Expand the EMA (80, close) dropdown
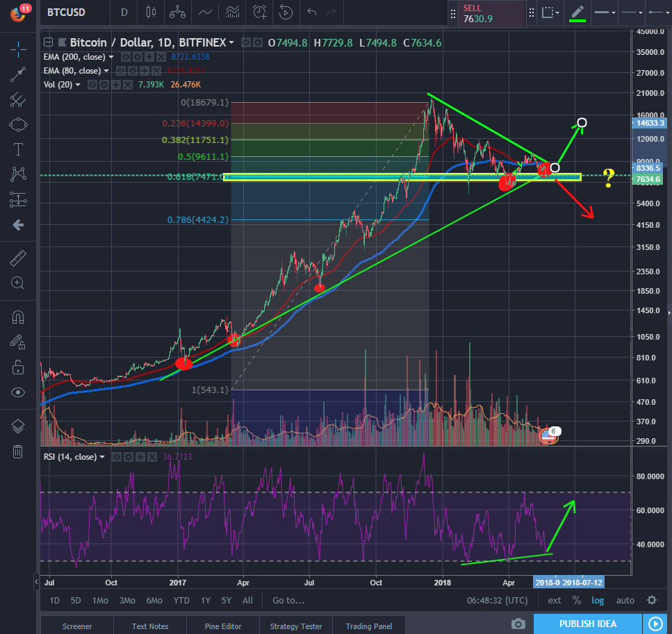 click(106, 71)
